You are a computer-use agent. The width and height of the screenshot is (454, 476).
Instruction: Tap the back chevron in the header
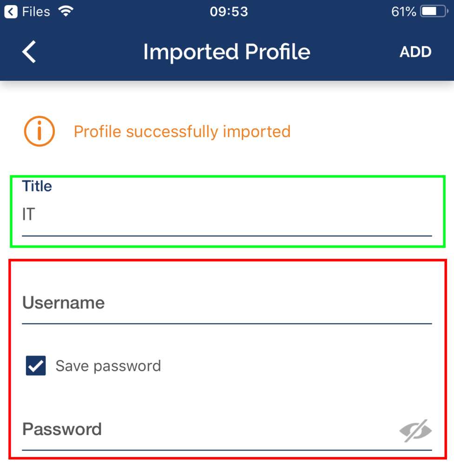pos(29,52)
